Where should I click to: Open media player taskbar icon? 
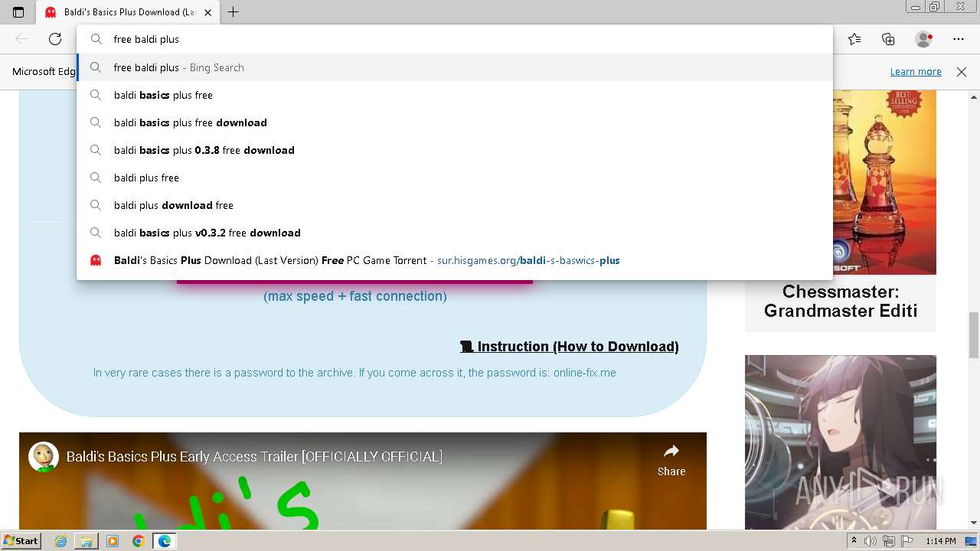113,541
